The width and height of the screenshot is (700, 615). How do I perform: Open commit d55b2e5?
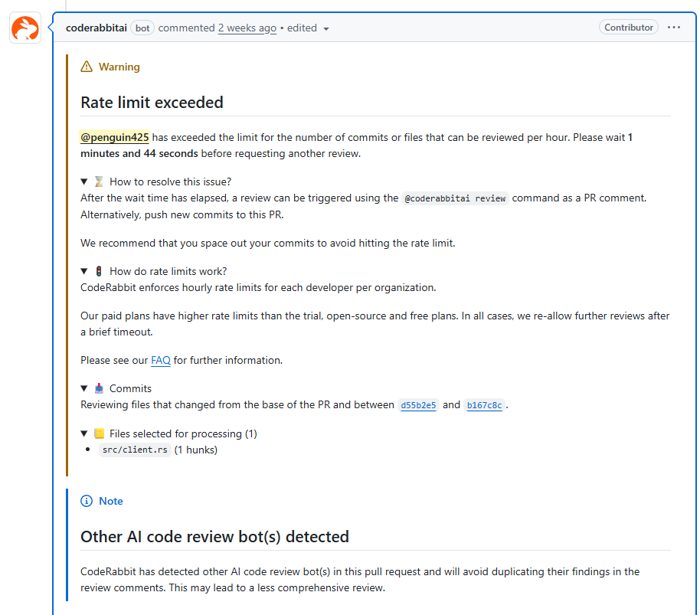click(x=418, y=405)
